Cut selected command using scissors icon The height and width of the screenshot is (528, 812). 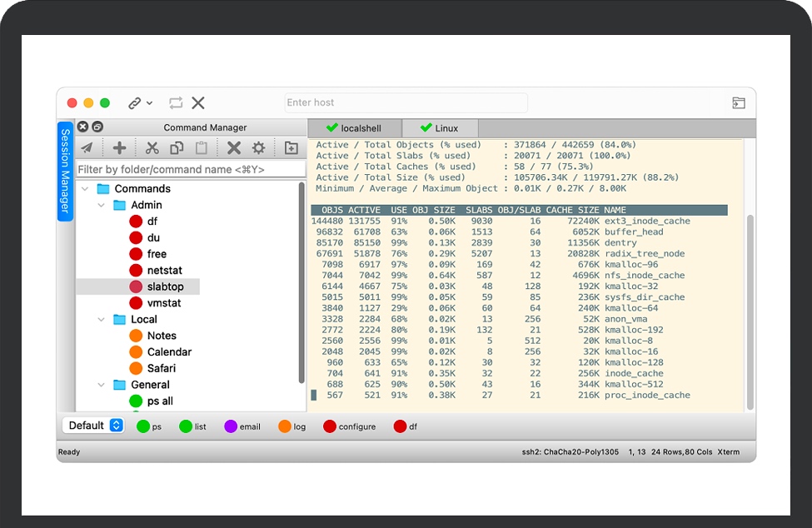[x=152, y=148]
